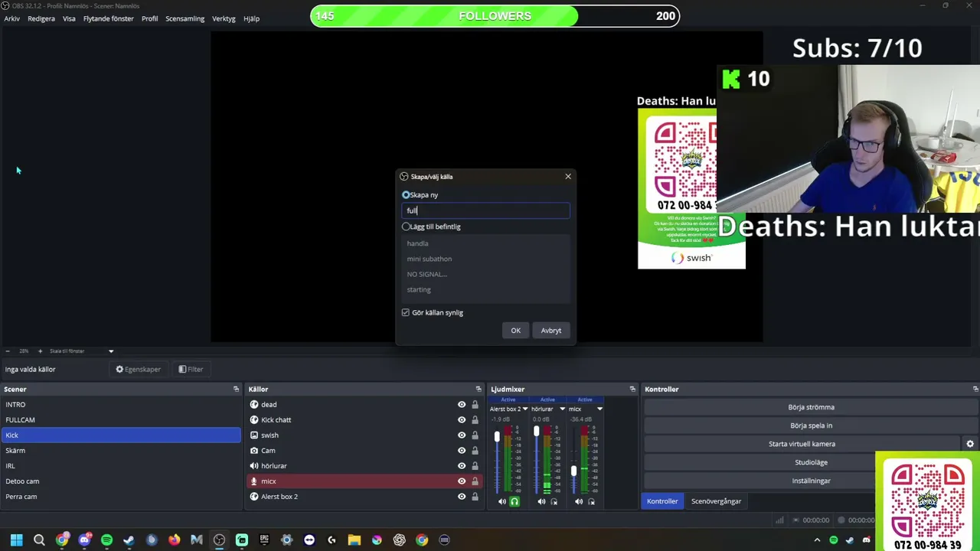Toggle lock on the hörlurar source
Image resolution: width=980 pixels, height=551 pixels.
[475, 466]
